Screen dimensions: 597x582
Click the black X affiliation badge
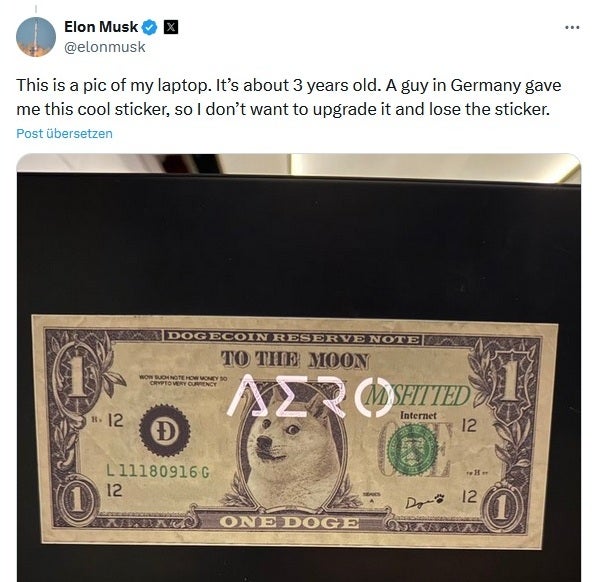click(171, 27)
